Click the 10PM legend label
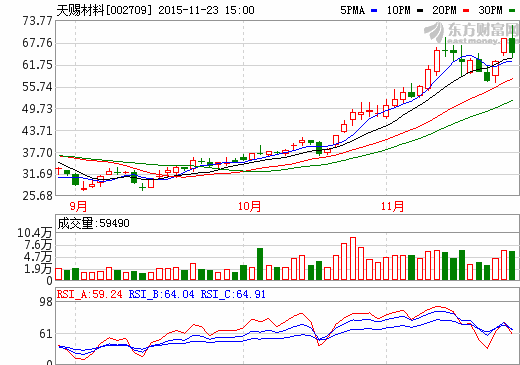 click(398, 10)
